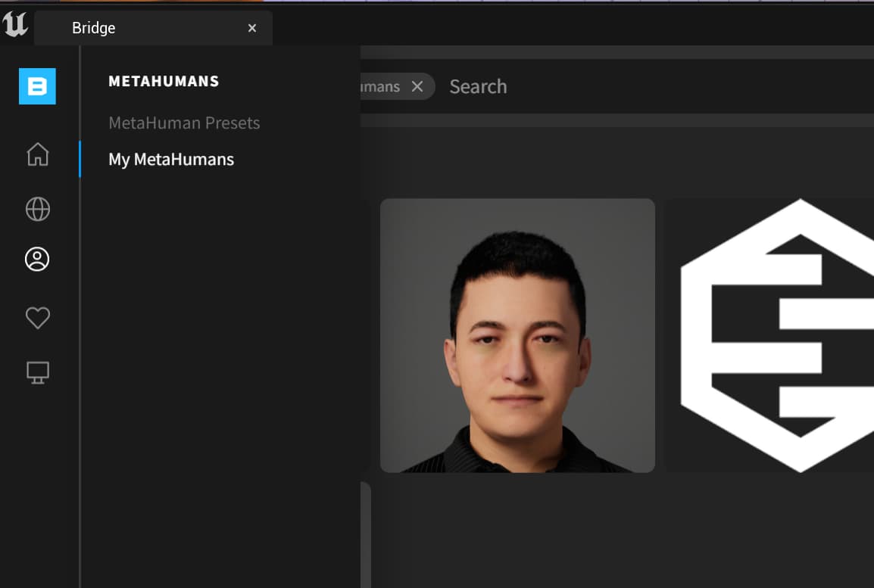This screenshot has width=874, height=588.
Task: Open favorites heart icon
Action: [38, 317]
